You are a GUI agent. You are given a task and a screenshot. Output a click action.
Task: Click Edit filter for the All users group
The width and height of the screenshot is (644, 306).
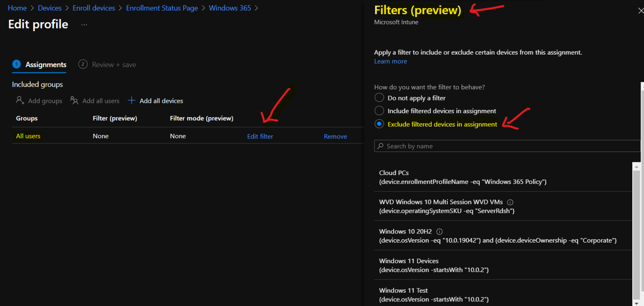[x=260, y=136]
